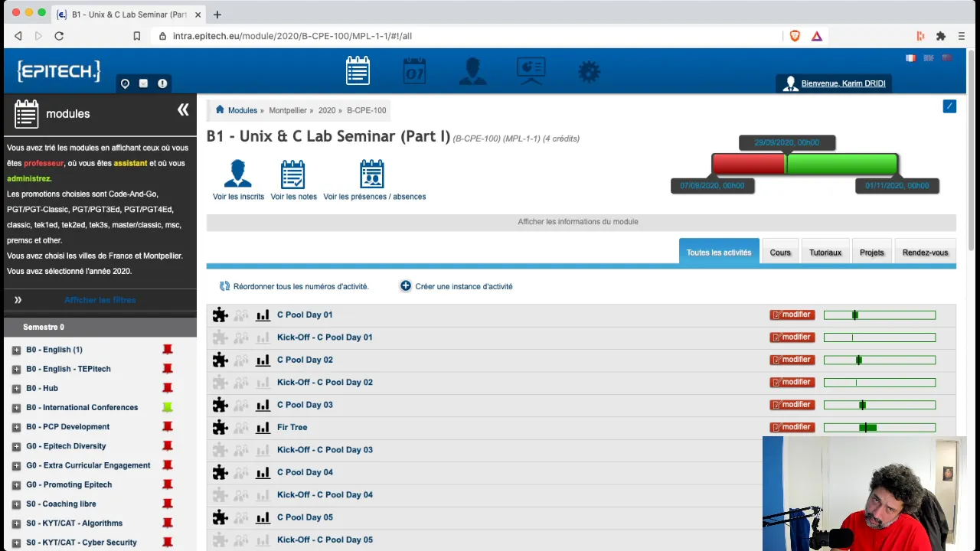Toggle green pin for B0 - International Conferences
Image resolution: width=980 pixels, height=551 pixels.
coord(168,407)
